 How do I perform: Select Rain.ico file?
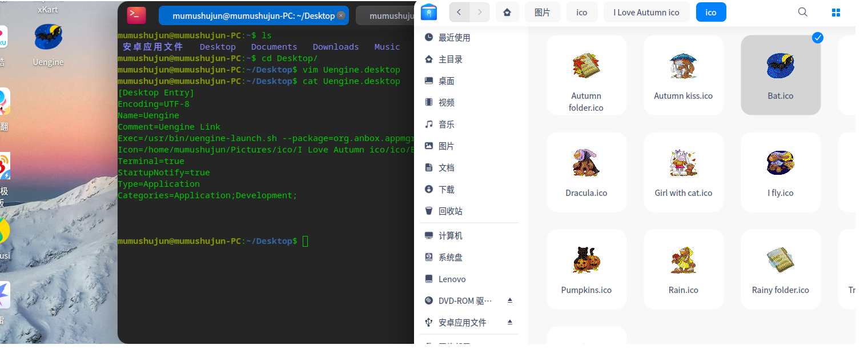tap(684, 270)
